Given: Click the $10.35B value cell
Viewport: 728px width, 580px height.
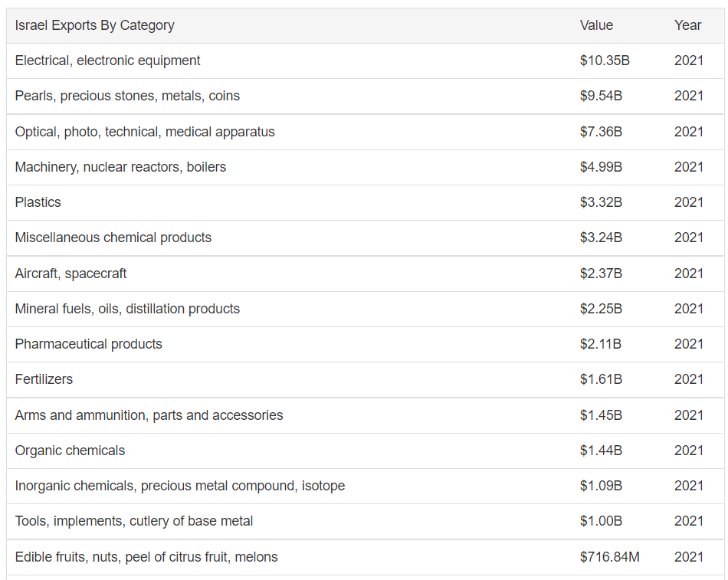Looking at the screenshot, I should pos(605,61).
